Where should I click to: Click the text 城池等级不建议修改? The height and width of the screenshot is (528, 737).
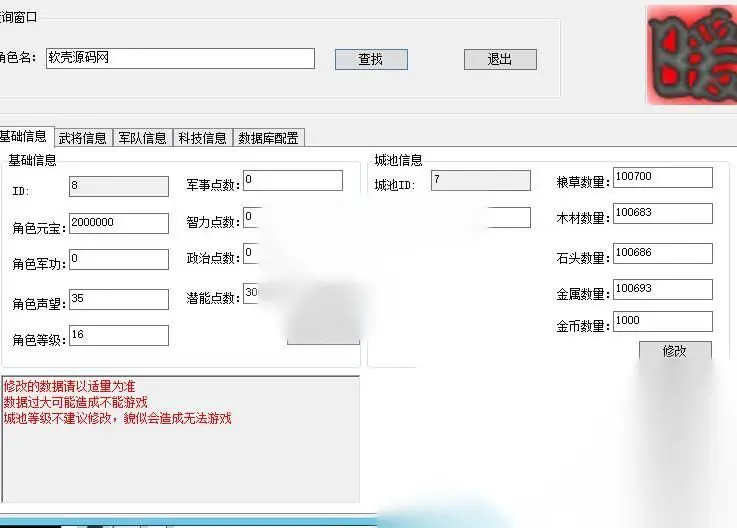[x=58, y=418]
